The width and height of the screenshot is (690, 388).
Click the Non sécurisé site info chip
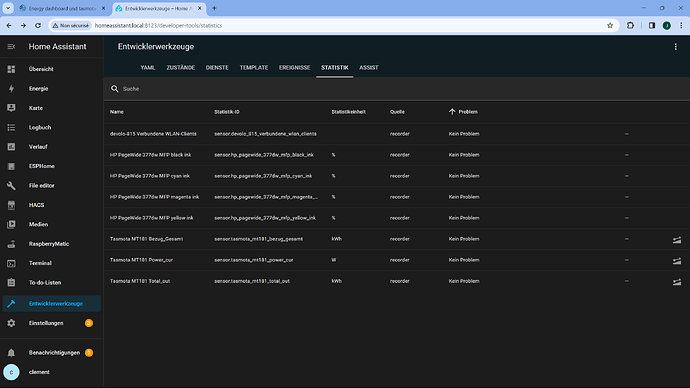point(70,26)
